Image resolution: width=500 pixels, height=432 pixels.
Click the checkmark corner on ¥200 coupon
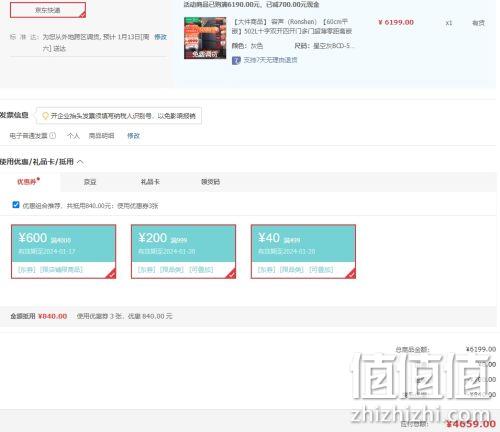click(x=231, y=274)
